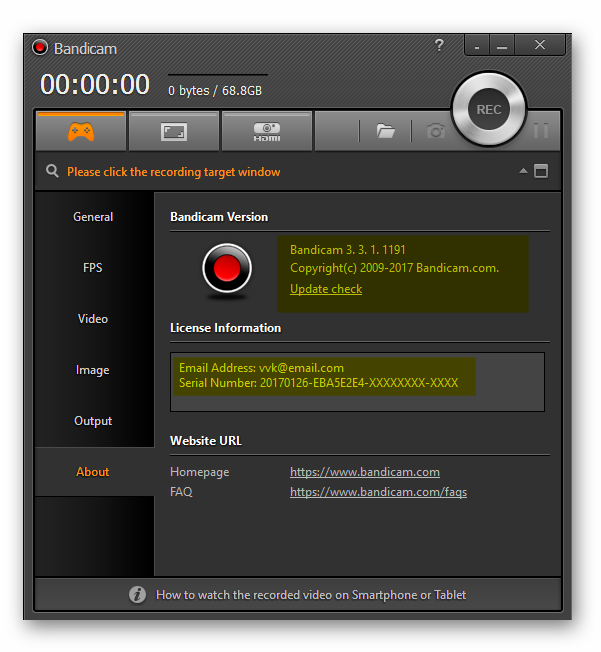
Task: Click the magnifier search icon
Action: tap(52, 172)
